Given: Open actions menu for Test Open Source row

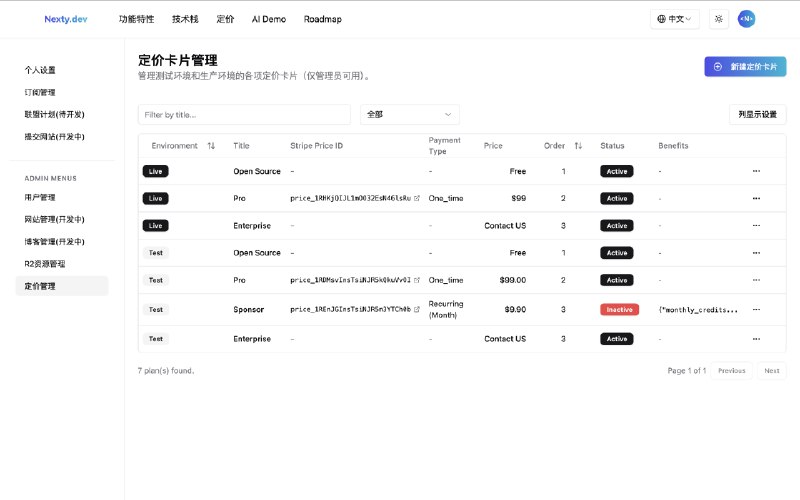Looking at the screenshot, I should click(x=756, y=253).
